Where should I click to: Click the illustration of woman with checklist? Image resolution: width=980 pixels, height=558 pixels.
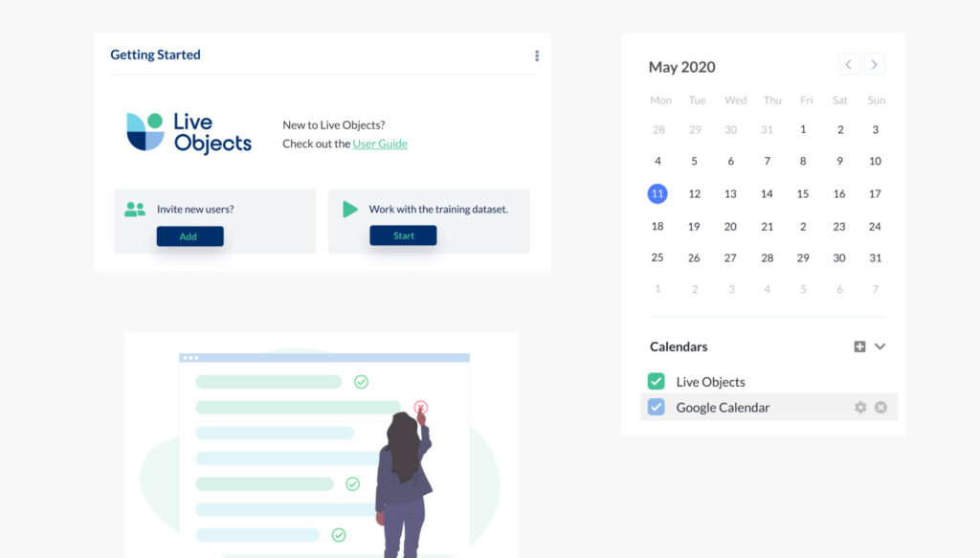click(x=322, y=445)
